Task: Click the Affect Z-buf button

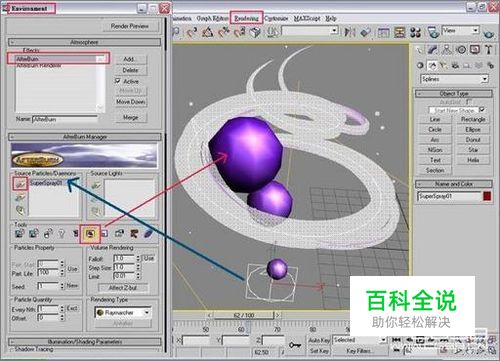Action: (123, 288)
